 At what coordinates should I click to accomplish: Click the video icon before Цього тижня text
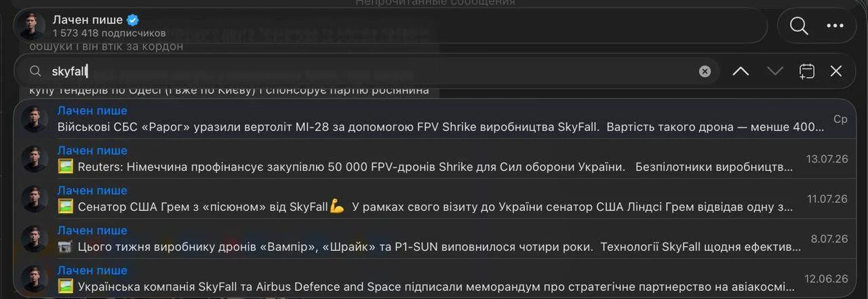(x=65, y=247)
